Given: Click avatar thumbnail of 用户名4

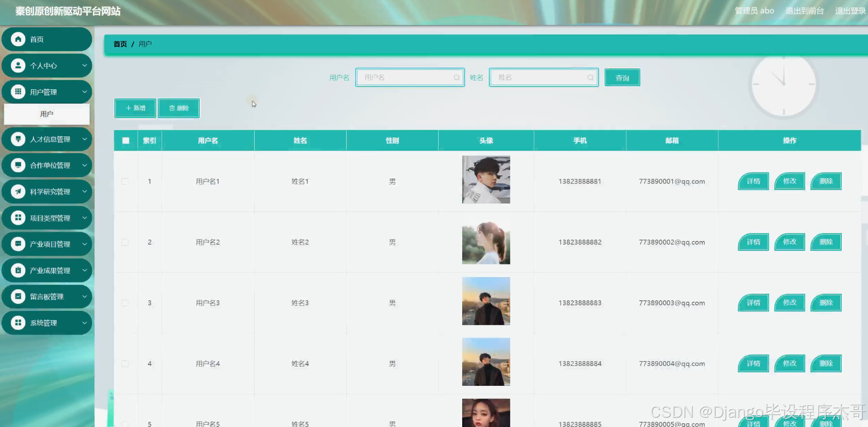Looking at the screenshot, I should (x=486, y=362).
